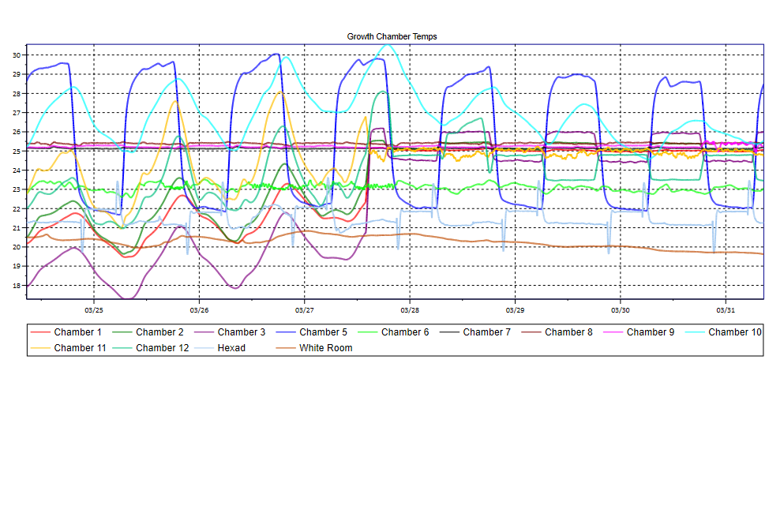Select Chamber 12 legend entry
Image resolution: width=769 pixels, height=532 pixels.
(x=162, y=348)
